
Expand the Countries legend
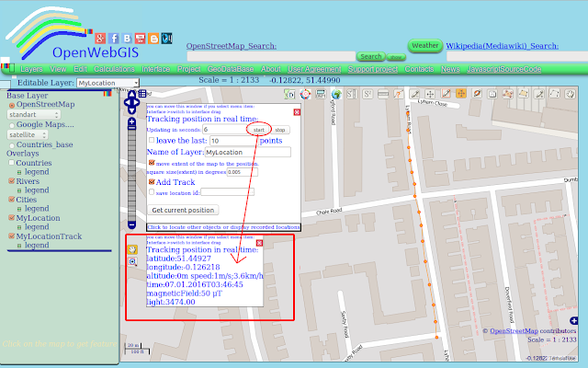(19, 172)
